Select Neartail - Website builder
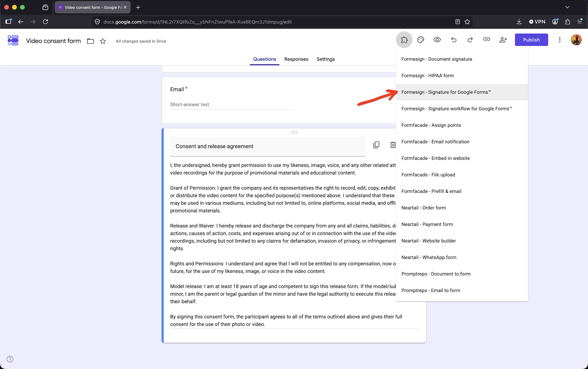This screenshot has height=369, width=588. click(x=462, y=241)
